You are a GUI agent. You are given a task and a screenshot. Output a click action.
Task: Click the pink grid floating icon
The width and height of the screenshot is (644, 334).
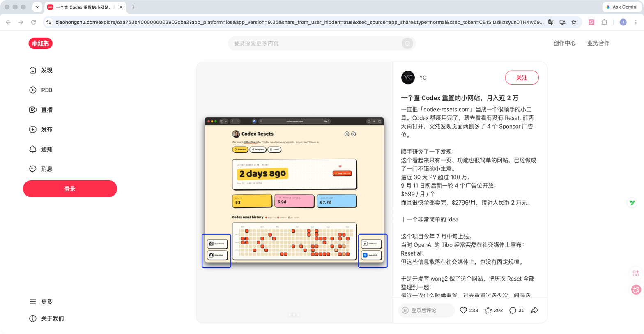point(636,274)
